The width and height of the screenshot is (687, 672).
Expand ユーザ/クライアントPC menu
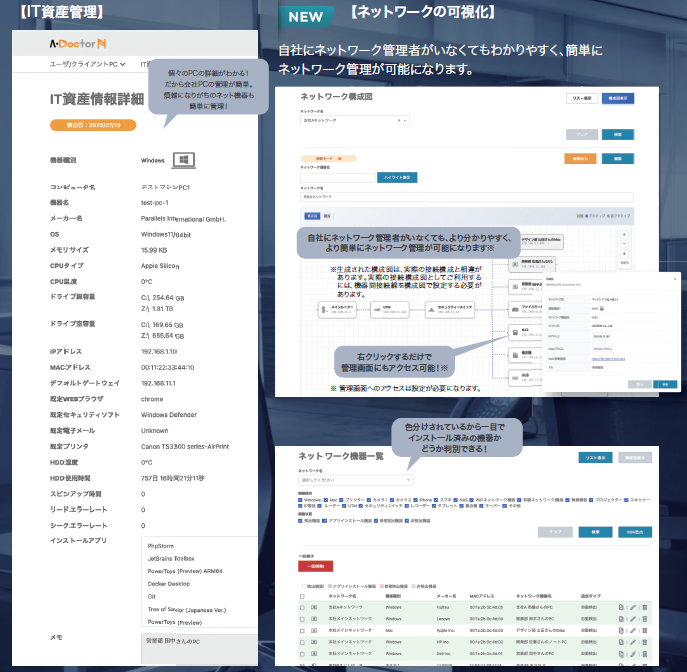coord(87,64)
